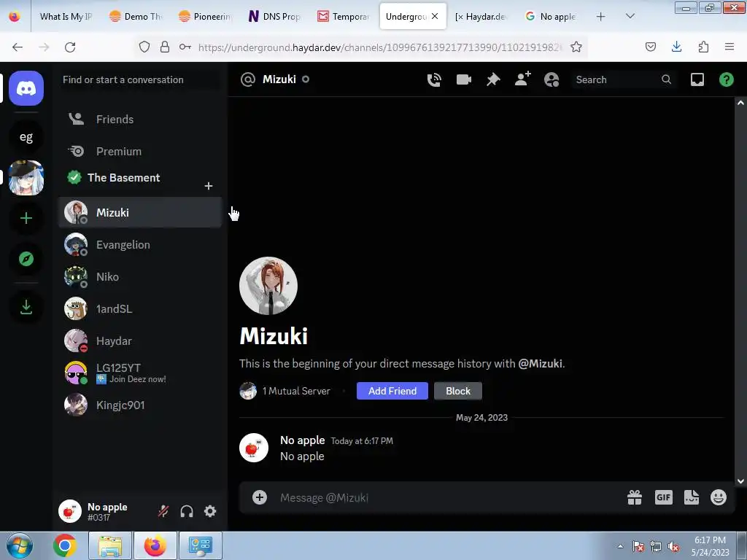The image size is (747, 560).
Task: Select Evangelion conversation
Action: coord(140,245)
